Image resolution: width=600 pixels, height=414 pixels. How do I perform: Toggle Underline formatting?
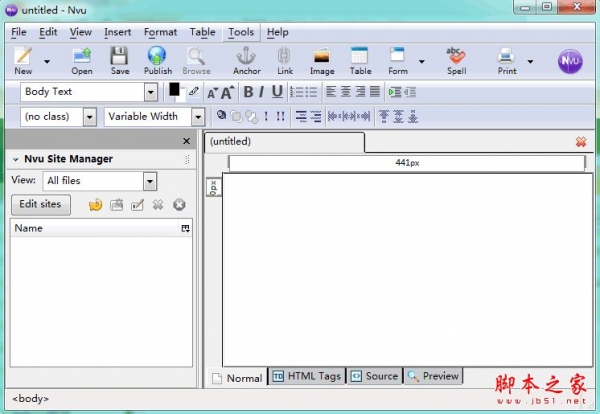(x=277, y=92)
